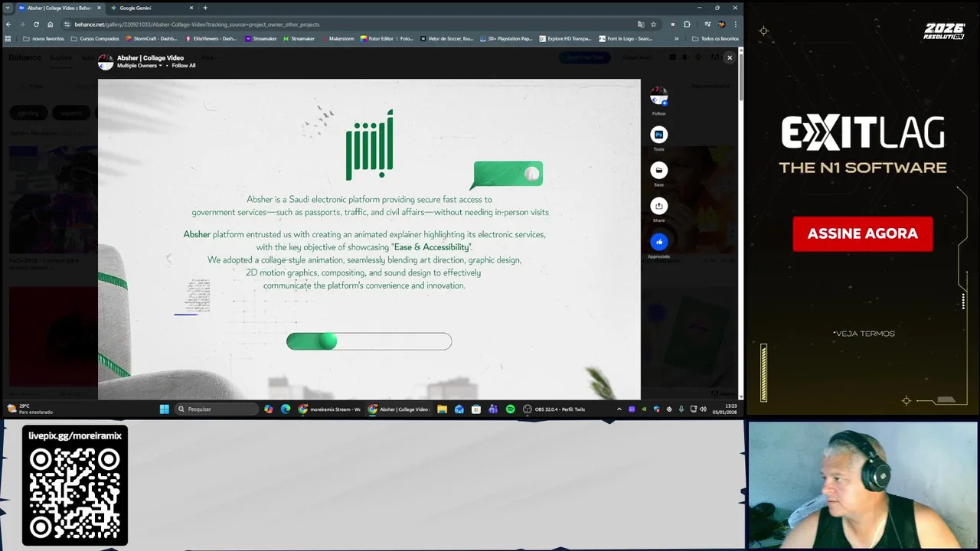This screenshot has height=551, width=980.
Task: Open the project owner avatar in header
Action: 106,62
